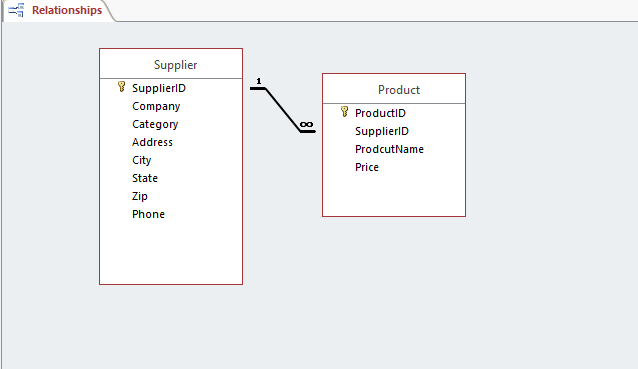Select the ProductID primary key icon

[x=344, y=111]
